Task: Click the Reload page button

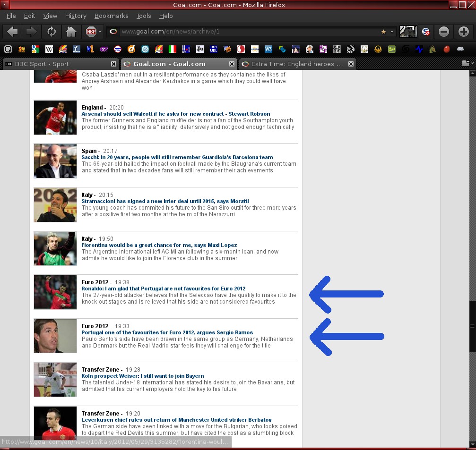Action: (x=51, y=32)
